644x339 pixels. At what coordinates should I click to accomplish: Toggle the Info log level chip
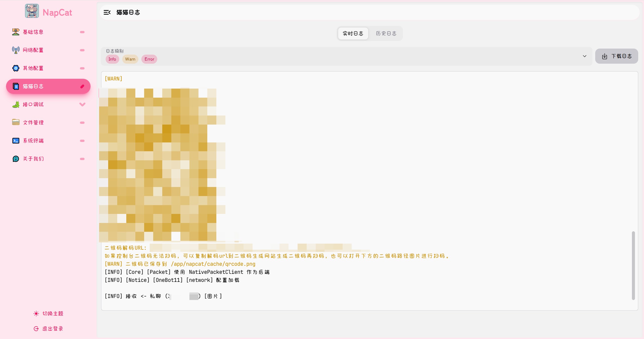click(112, 59)
